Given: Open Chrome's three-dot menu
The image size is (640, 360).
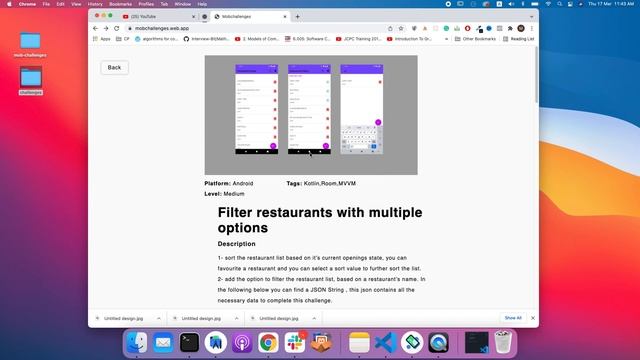Looking at the screenshot, I should tap(531, 28).
